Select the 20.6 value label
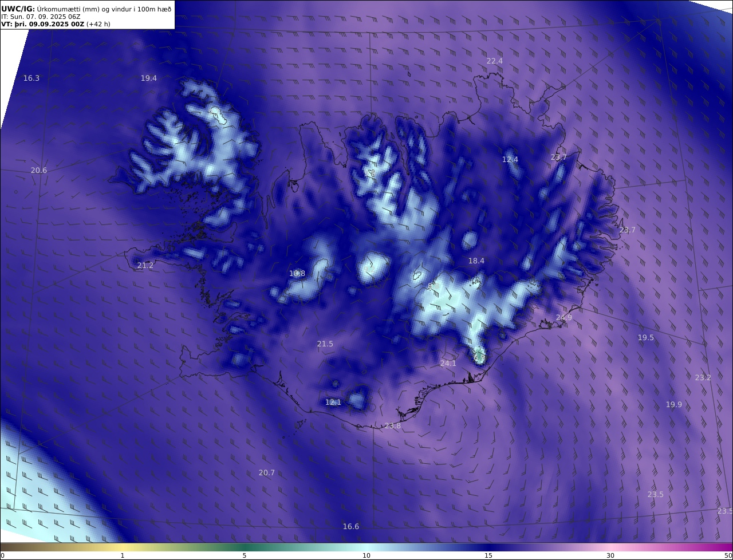The width and height of the screenshot is (733, 560). 39,171
